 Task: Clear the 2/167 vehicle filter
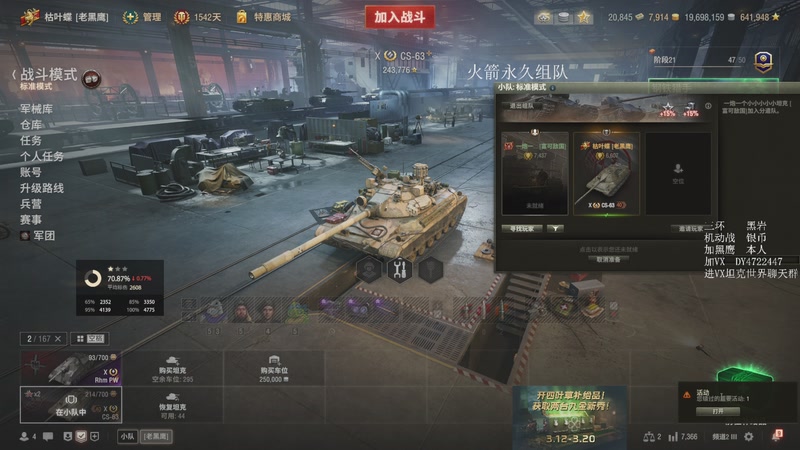click(x=58, y=339)
